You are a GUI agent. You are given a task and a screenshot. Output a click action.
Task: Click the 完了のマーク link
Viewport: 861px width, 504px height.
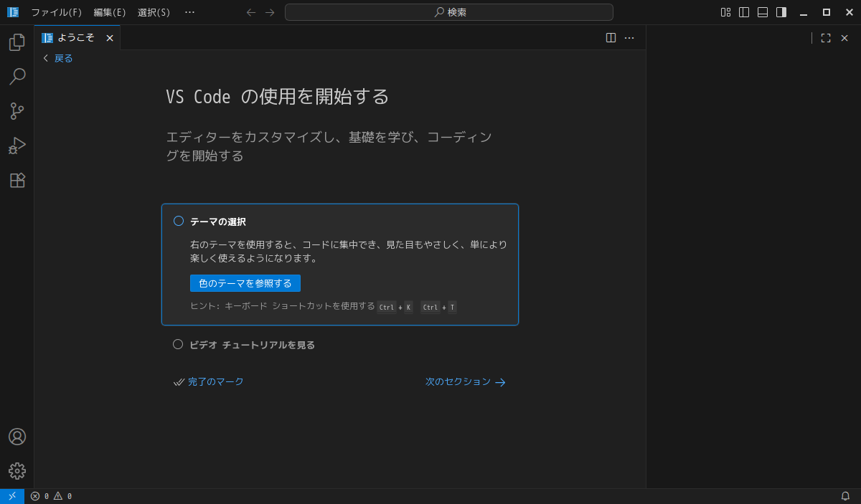tap(209, 382)
